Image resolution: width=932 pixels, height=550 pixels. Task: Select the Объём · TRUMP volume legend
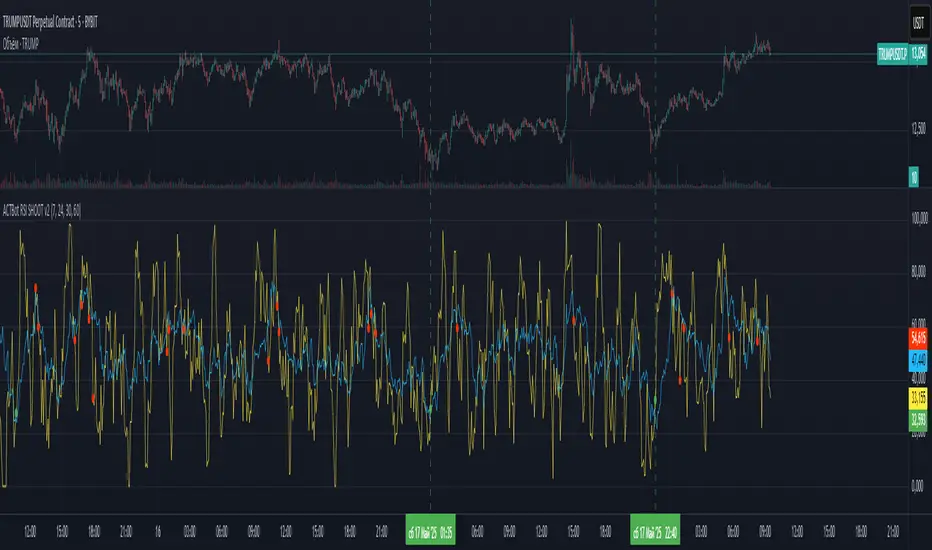(x=21, y=43)
